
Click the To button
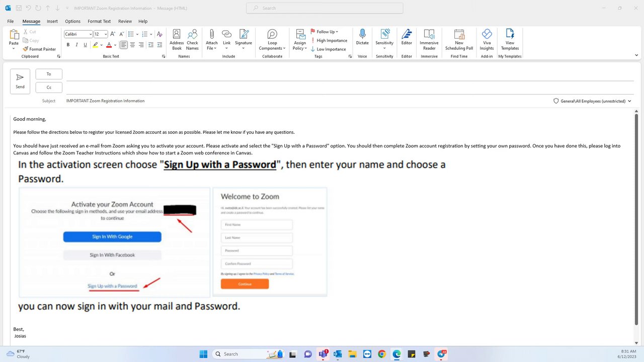pos(49,74)
